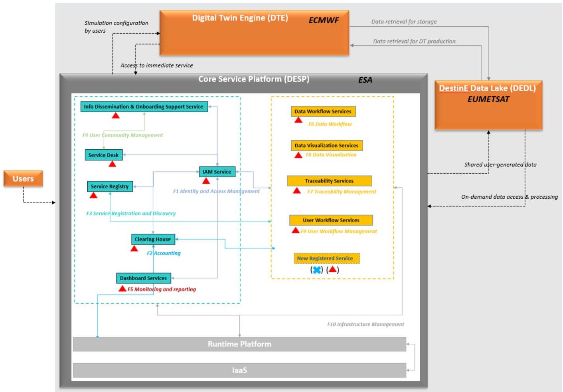Select the IaaS gray bar
This screenshot has width=563, height=392.
point(239,370)
